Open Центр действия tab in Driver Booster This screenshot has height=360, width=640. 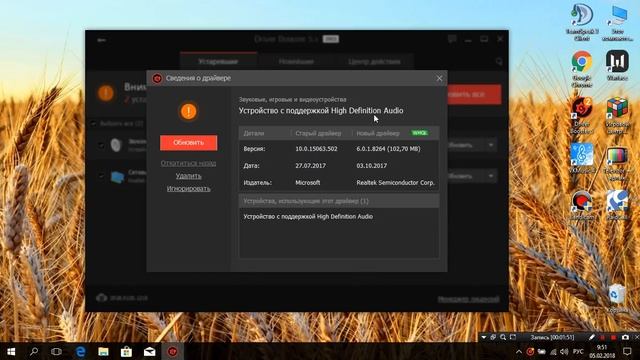coord(374,61)
